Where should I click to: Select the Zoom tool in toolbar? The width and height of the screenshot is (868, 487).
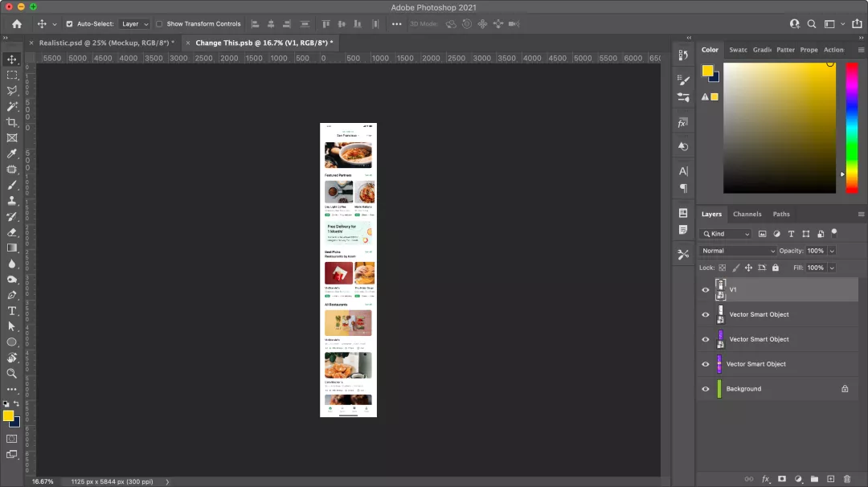(12, 374)
